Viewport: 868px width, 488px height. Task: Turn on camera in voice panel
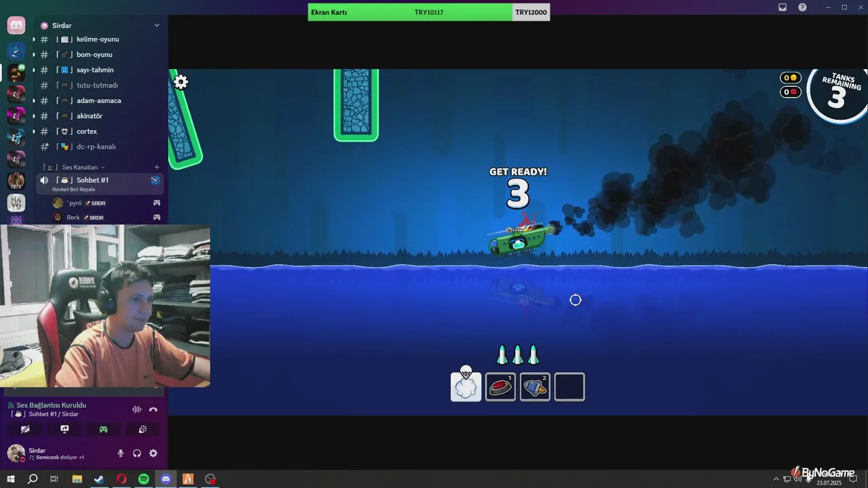tap(26, 429)
